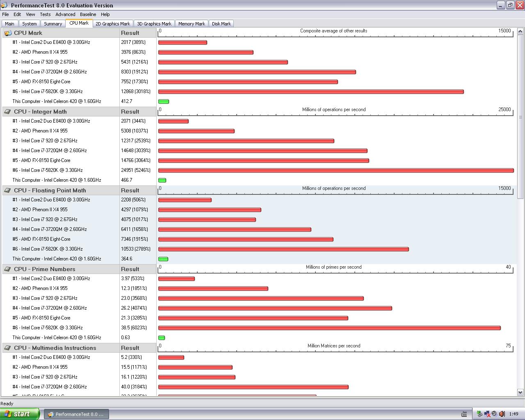Click the CPU - Multimedia Instructions header label

[x=55, y=348]
